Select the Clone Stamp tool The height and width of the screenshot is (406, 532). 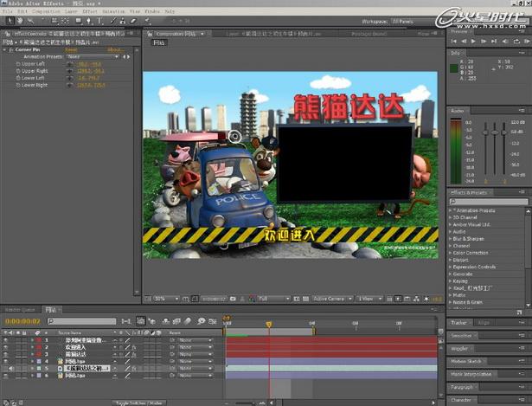coord(123,21)
